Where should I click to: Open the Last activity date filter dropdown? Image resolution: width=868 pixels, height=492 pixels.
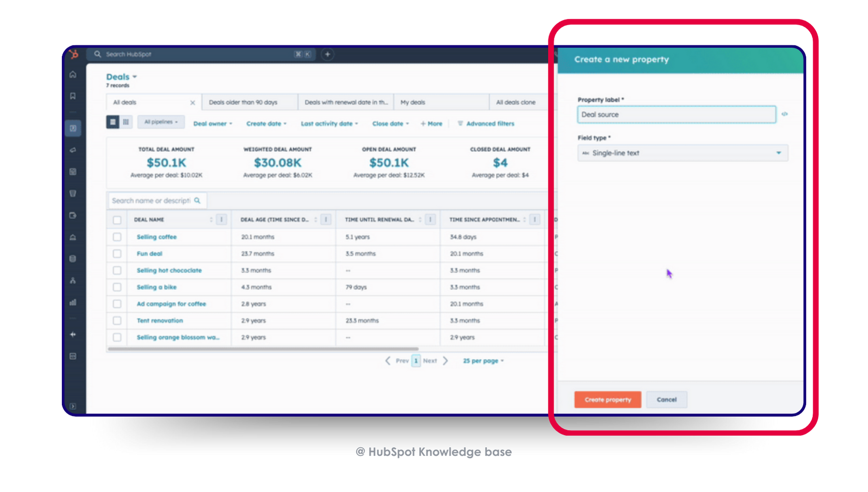click(330, 124)
